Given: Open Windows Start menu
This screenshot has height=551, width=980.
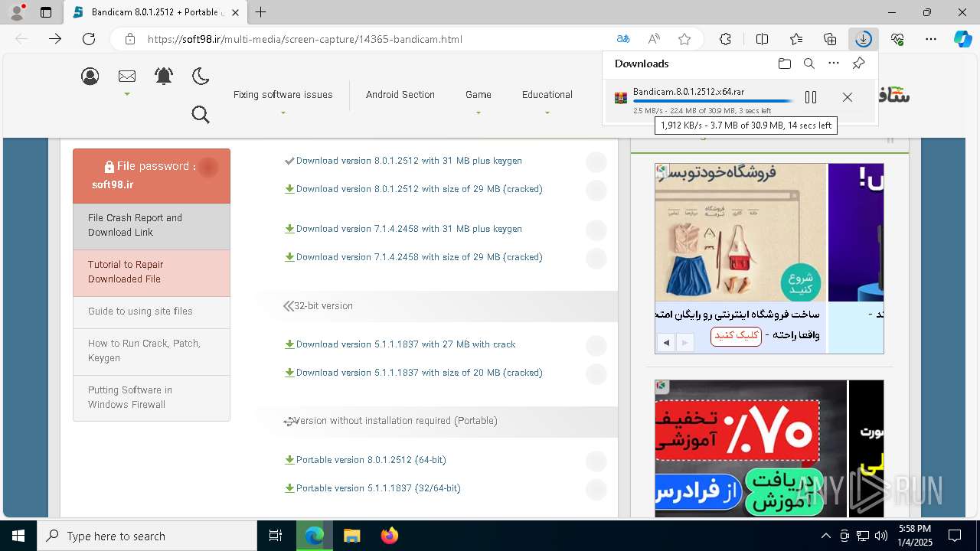Looking at the screenshot, I should [18, 536].
